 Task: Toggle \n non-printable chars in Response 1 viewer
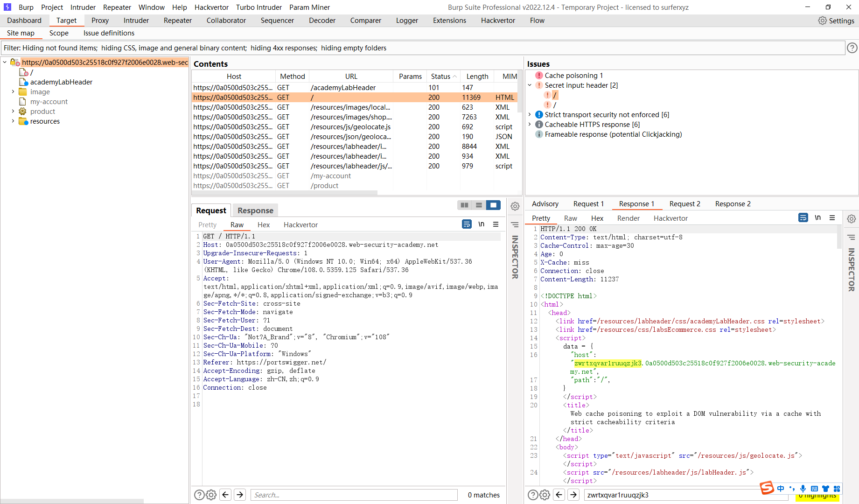coord(817,217)
